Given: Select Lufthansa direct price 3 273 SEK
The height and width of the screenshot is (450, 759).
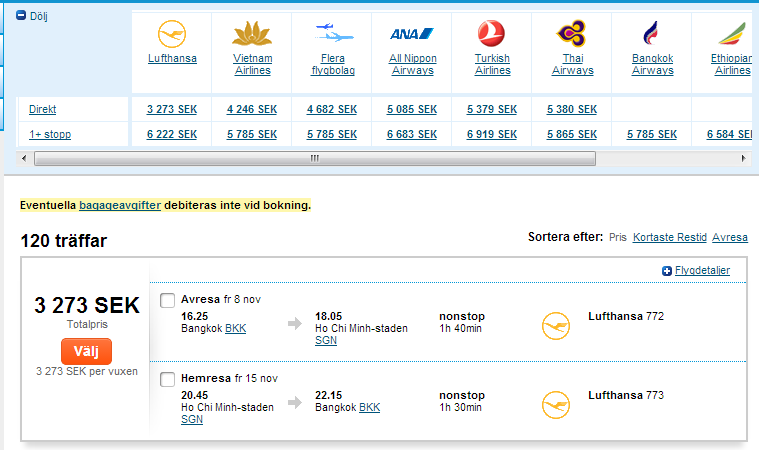Looking at the screenshot, I should point(172,109).
